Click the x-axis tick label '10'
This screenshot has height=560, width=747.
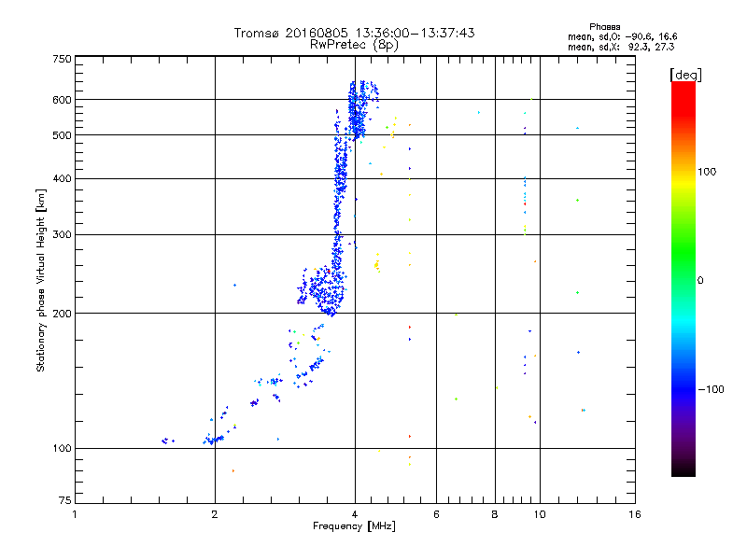[x=540, y=514]
